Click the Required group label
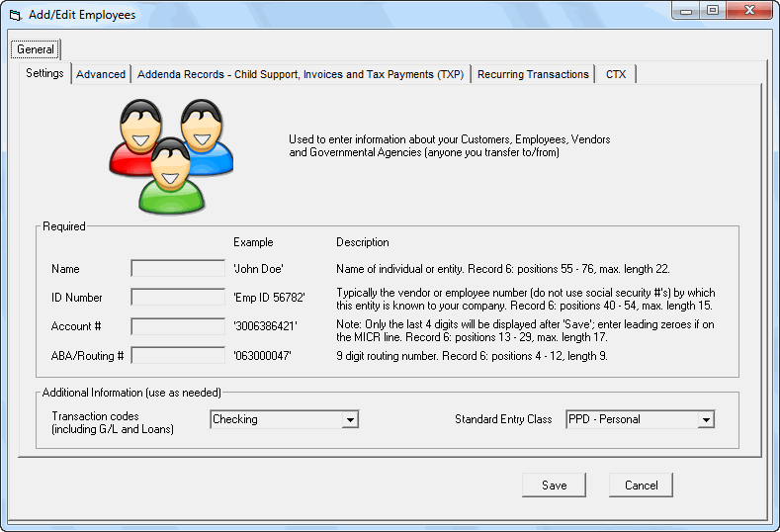The image size is (780, 532). pyautogui.click(x=64, y=226)
